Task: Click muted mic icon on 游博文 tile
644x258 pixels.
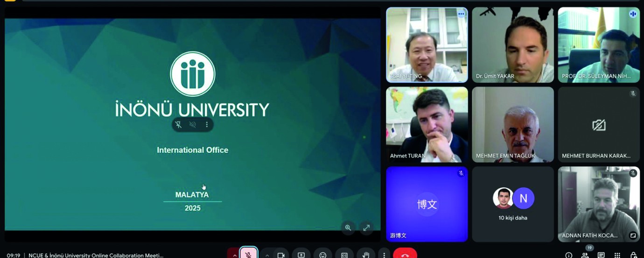Action: [x=461, y=173]
